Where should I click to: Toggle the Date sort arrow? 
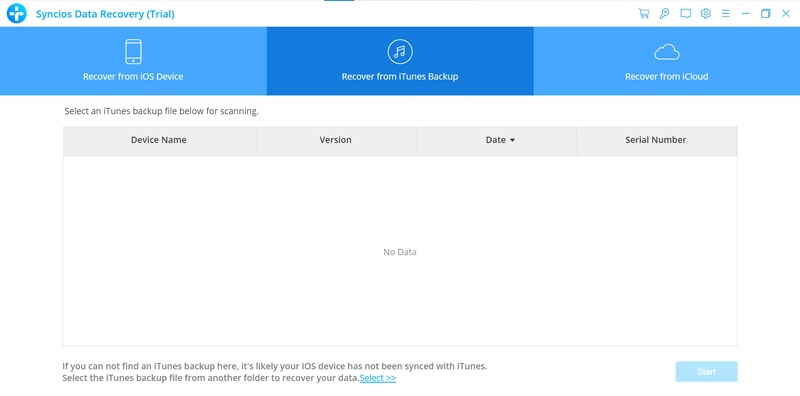click(x=512, y=140)
